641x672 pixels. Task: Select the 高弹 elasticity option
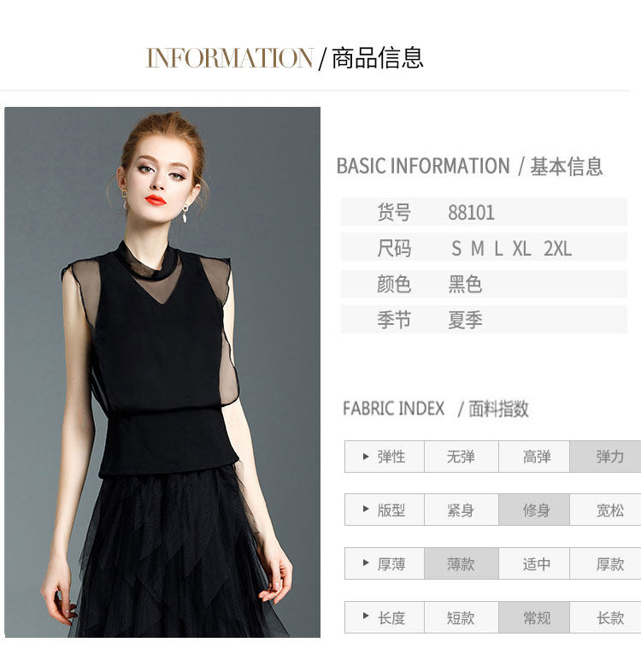tap(534, 457)
